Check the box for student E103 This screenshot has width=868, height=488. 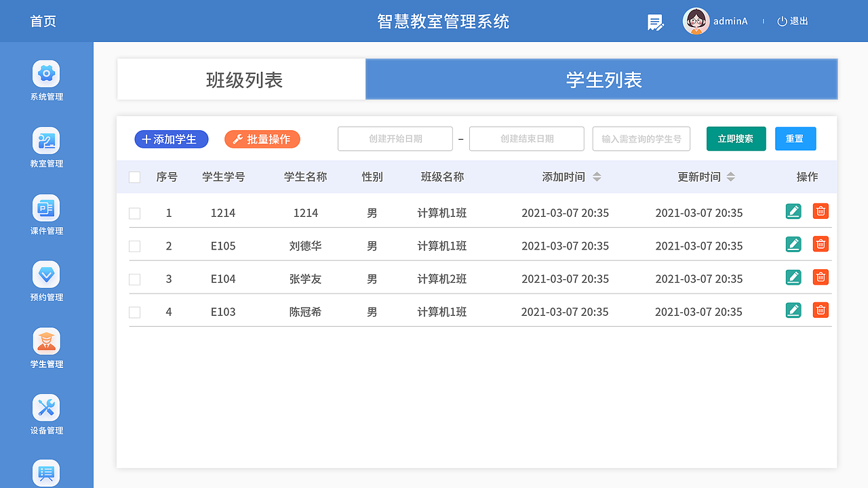(134, 312)
